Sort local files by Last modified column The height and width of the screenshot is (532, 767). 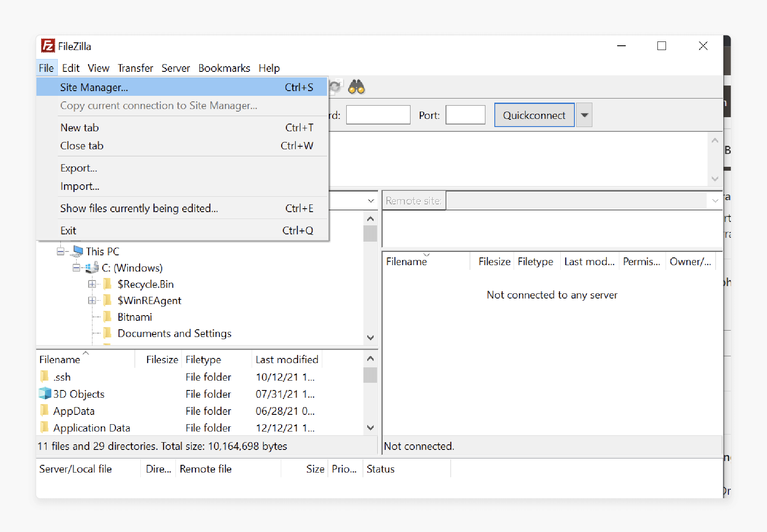[x=287, y=359]
